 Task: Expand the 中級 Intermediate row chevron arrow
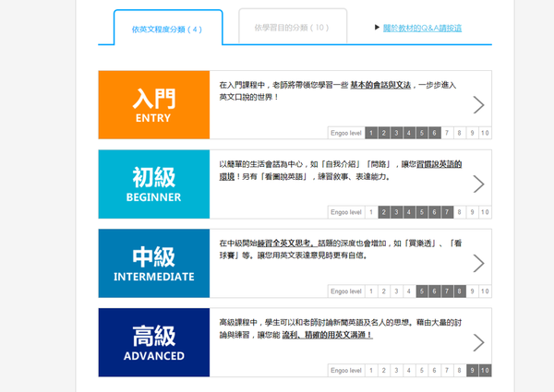[477, 263]
